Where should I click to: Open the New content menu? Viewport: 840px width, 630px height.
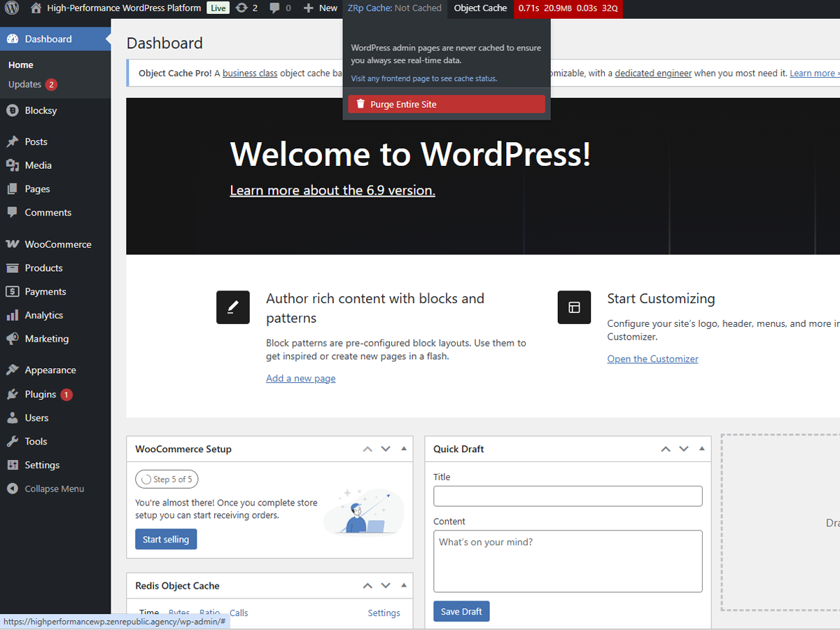[321, 8]
